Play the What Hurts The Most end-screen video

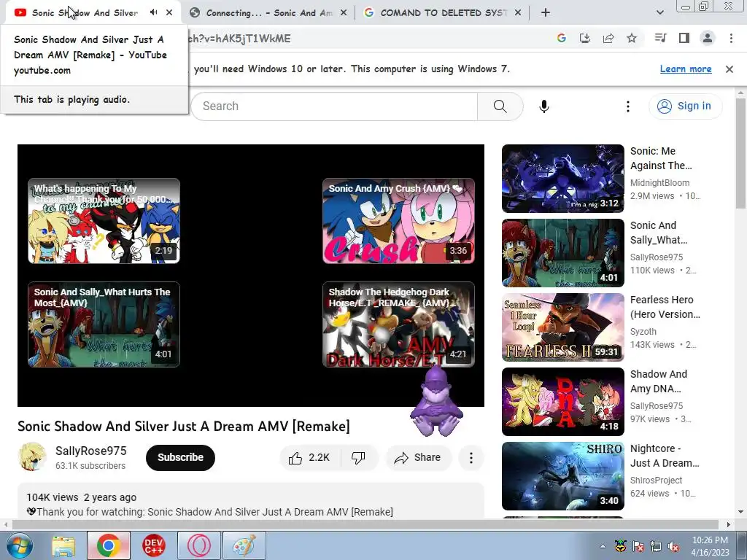click(x=104, y=324)
